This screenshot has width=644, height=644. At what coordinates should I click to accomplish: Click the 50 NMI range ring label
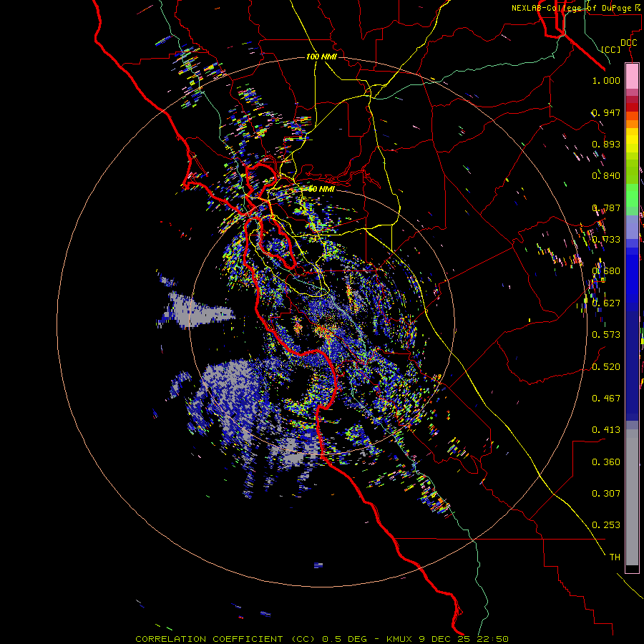(x=321, y=189)
